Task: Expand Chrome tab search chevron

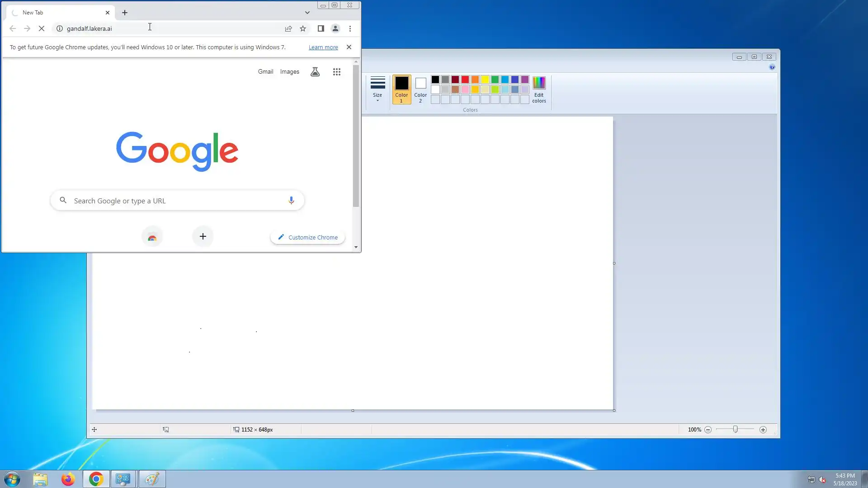Action: tap(307, 13)
